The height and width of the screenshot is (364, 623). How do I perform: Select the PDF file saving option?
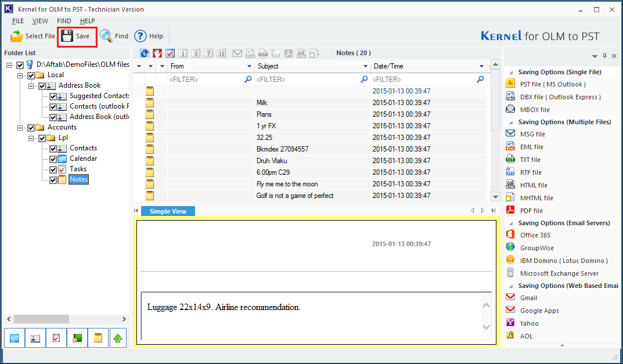click(x=531, y=211)
